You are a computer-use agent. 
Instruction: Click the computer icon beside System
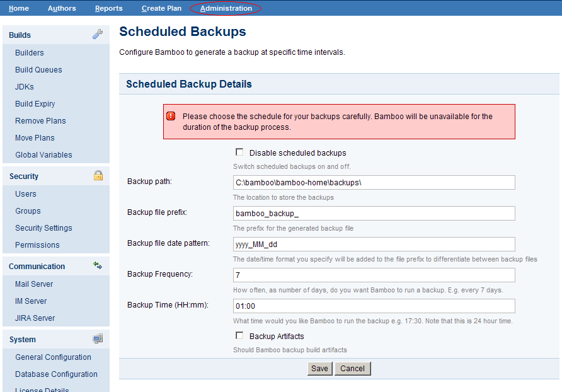tap(98, 338)
